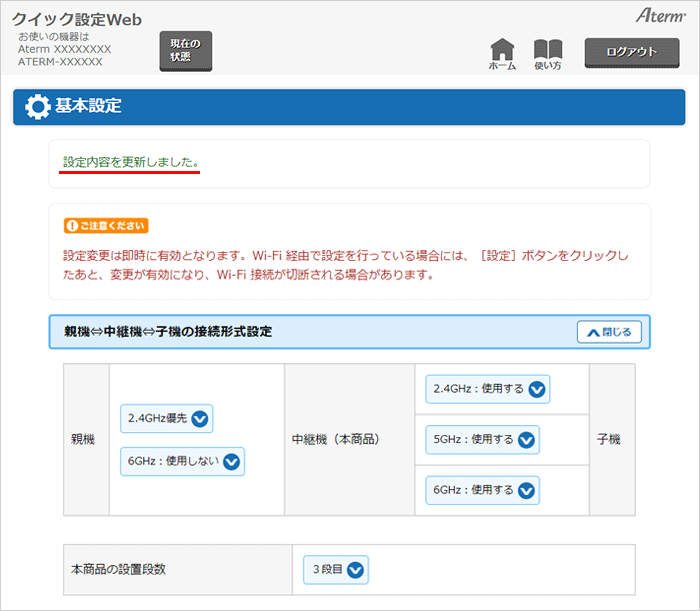Click the Aterm logo at top right
The image size is (700, 611).
[658, 16]
